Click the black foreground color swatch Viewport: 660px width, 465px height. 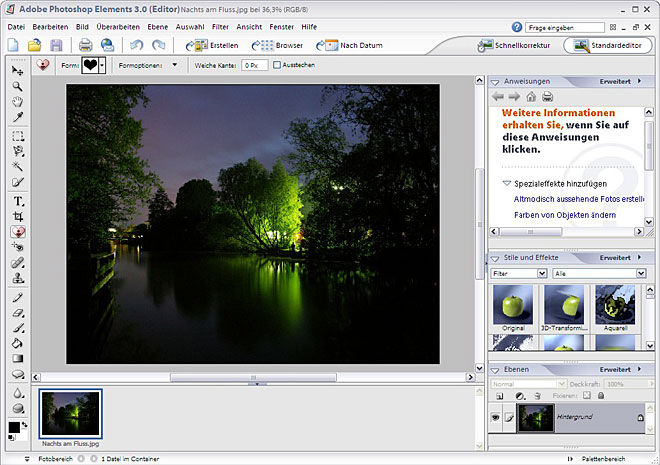point(14,428)
